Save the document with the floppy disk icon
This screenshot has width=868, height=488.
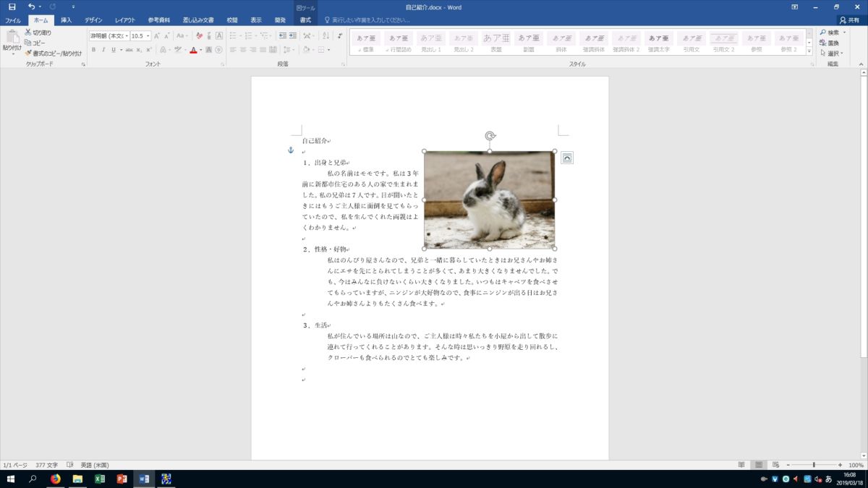[12, 7]
